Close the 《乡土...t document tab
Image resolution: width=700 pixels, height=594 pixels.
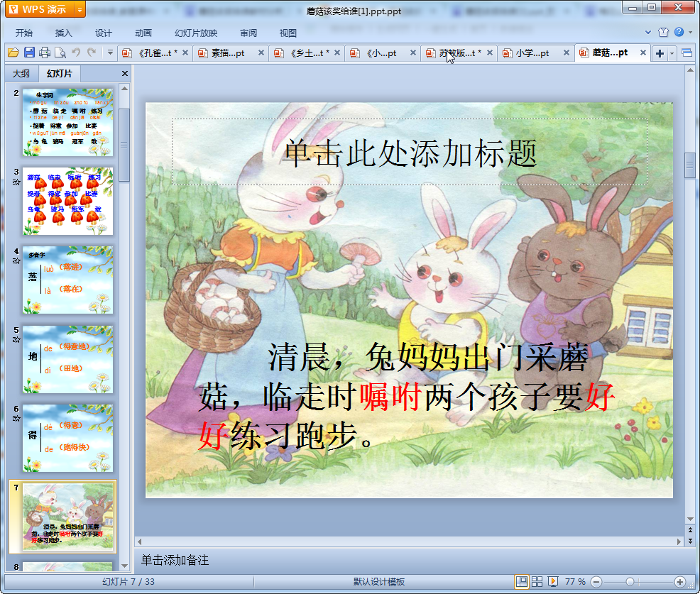(337, 53)
